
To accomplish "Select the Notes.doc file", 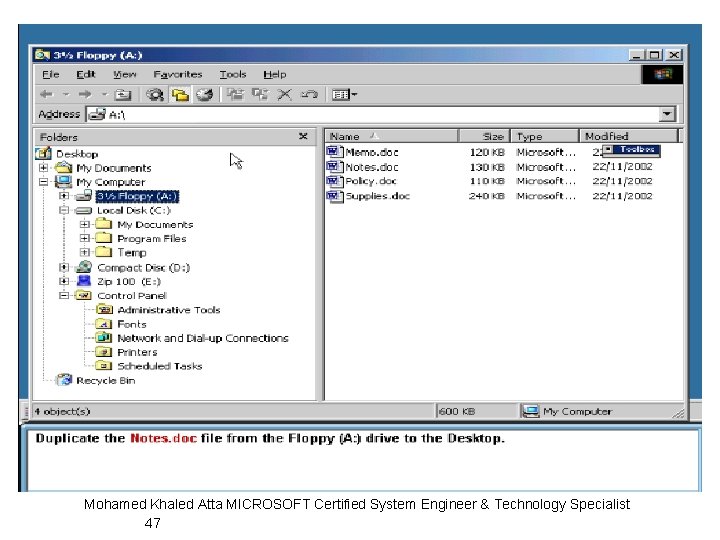I will pyautogui.click(x=371, y=167).
